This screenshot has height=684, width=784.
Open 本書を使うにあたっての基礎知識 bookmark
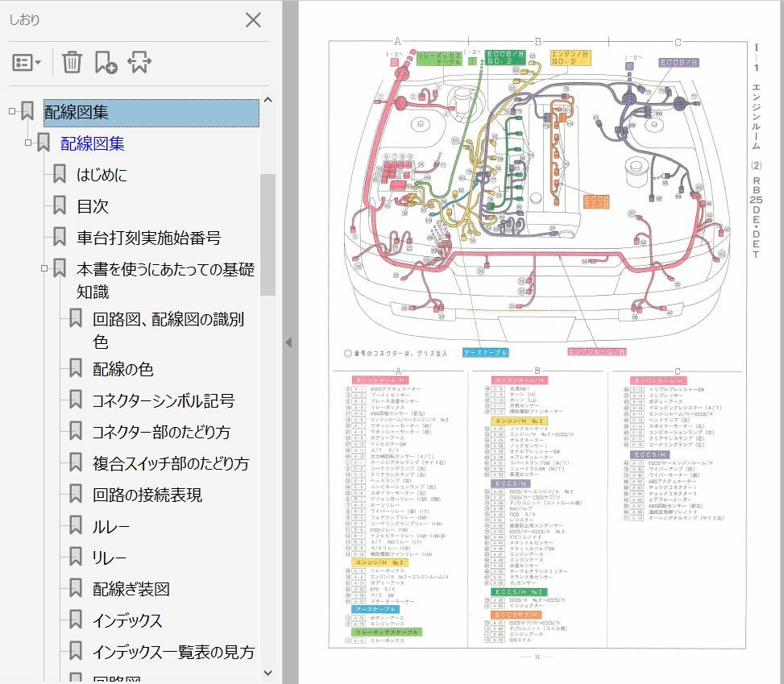pyautogui.click(x=165, y=280)
